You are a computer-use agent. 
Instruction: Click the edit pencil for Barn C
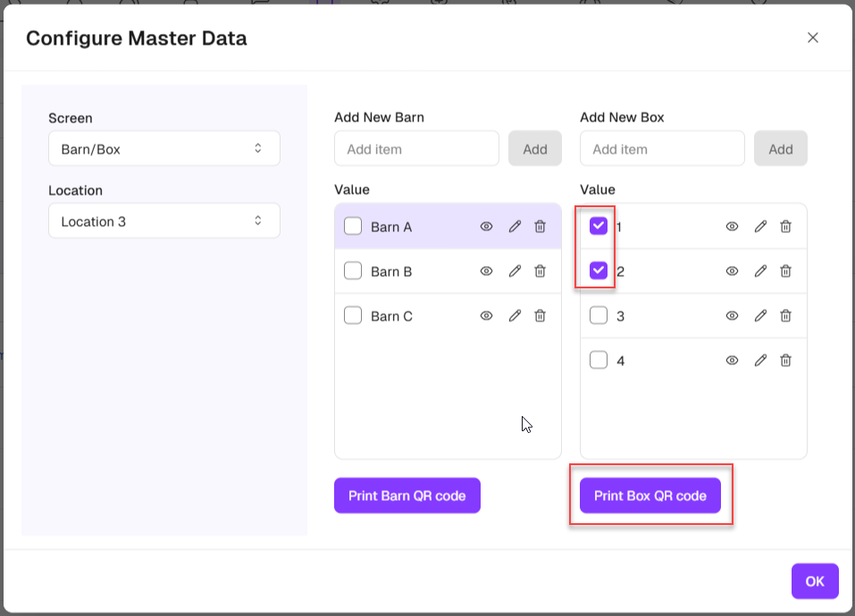point(515,316)
